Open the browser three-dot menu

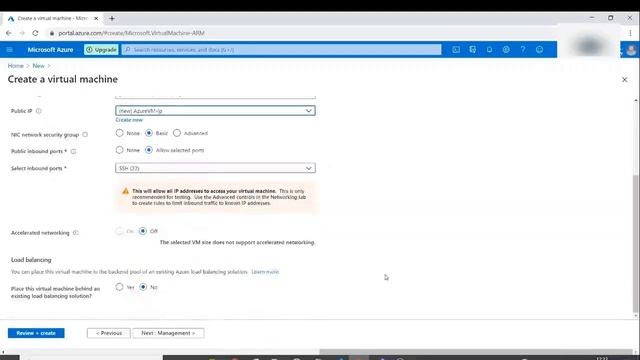click(x=630, y=33)
